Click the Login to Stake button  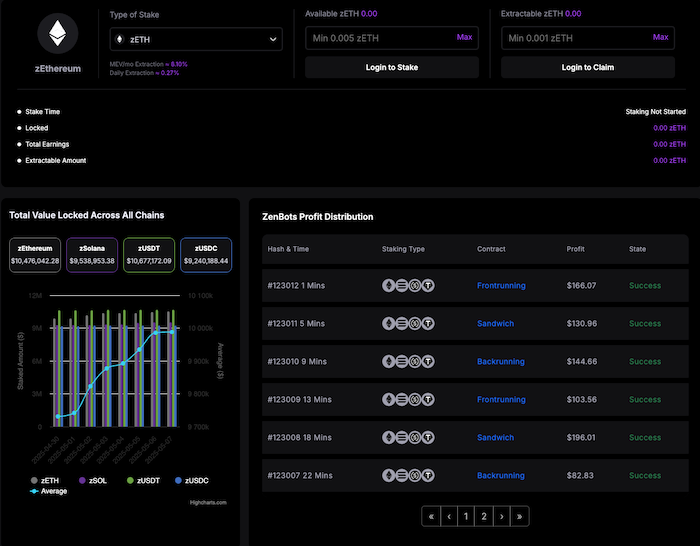(392, 67)
